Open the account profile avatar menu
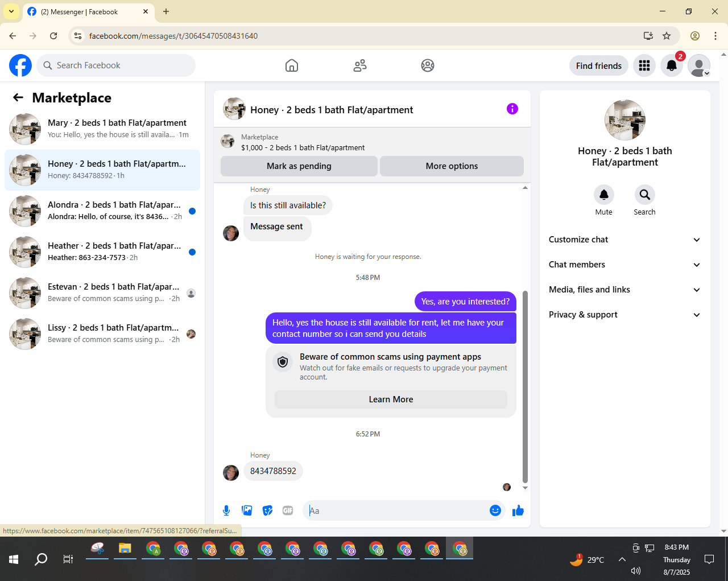This screenshot has width=728, height=581. (699, 65)
